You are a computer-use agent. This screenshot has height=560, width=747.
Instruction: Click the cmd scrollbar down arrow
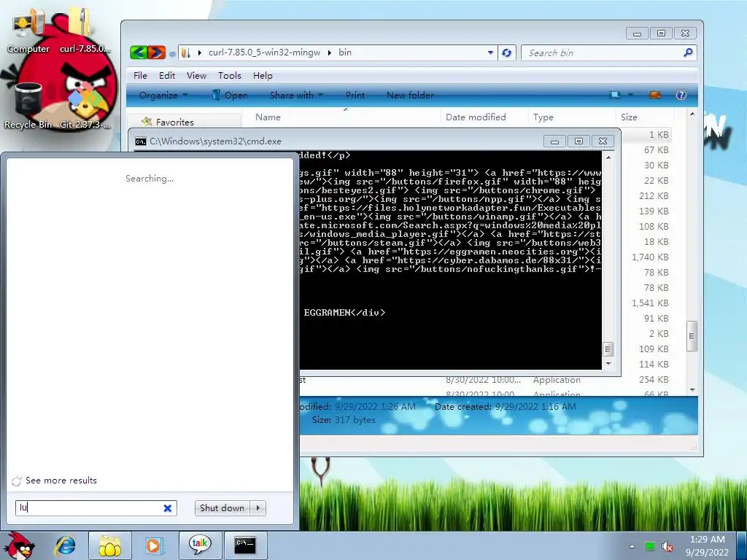[608, 364]
